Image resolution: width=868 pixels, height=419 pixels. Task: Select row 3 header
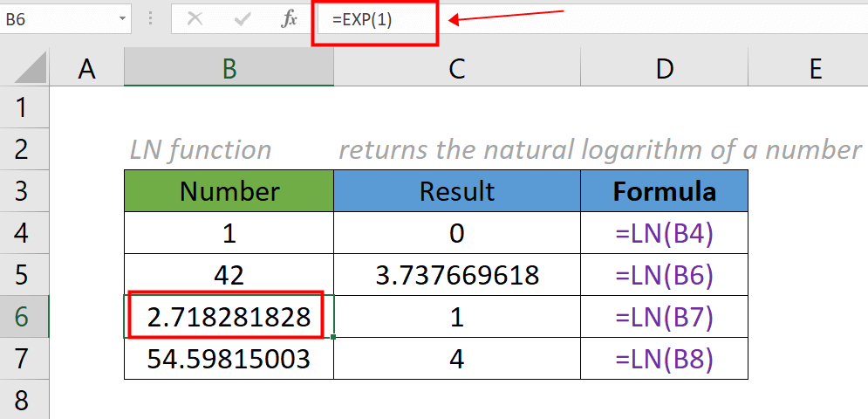(23, 191)
